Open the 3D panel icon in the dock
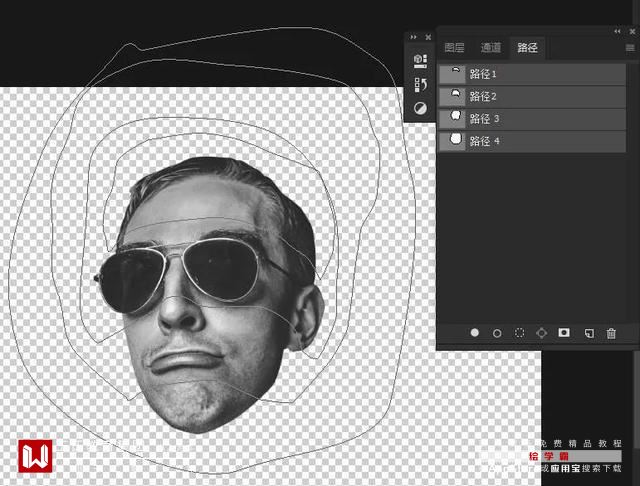640x486 pixels. (x=420, y=61)
